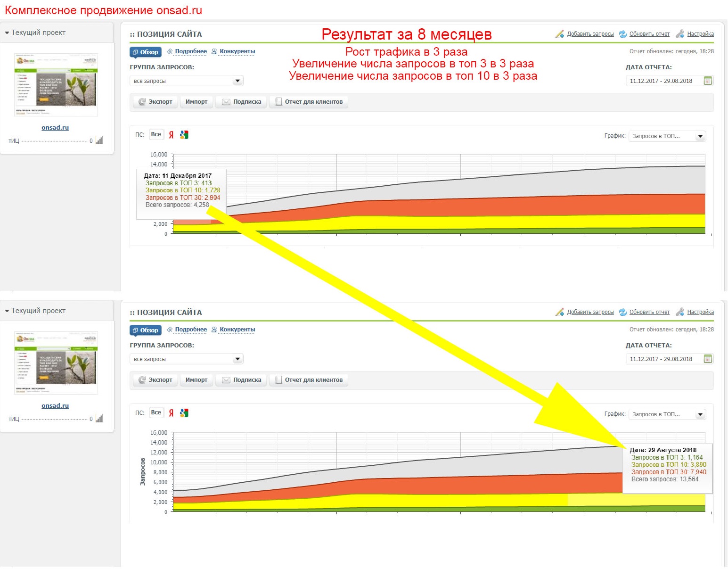Select the Все search engine toggle in lower report
The height and width of the screenshot is (569, 728).
pos(156,412)
